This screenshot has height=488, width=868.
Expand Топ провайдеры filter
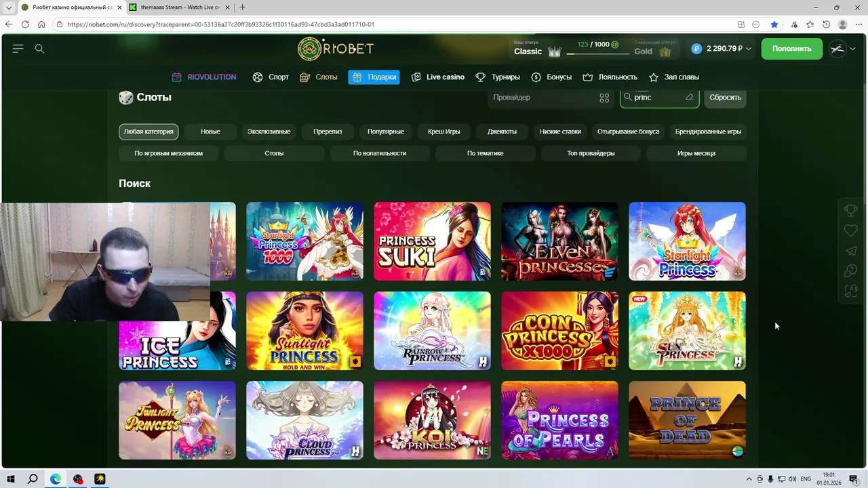click(591, 153)
